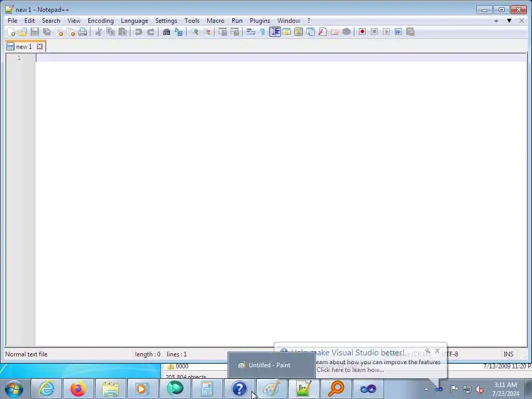Click 'length : 0' status bar entry
Viewport: 532px width, 399px height.
pos(148,354)
